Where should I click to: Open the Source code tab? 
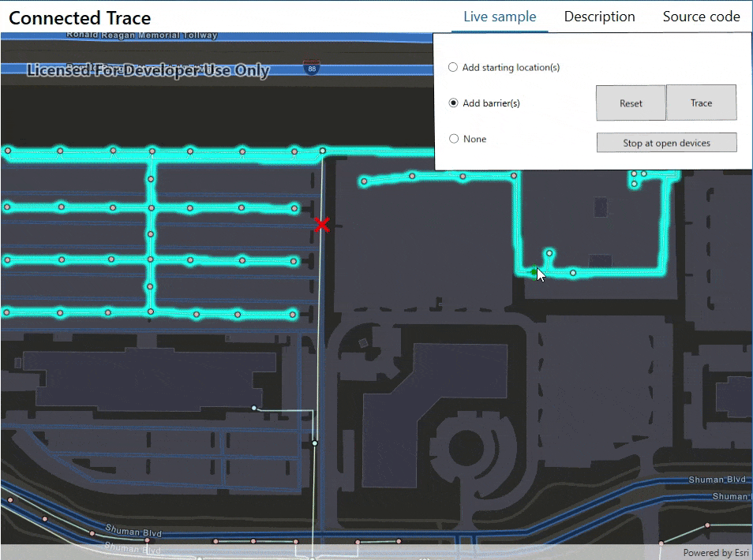[701, 16]
